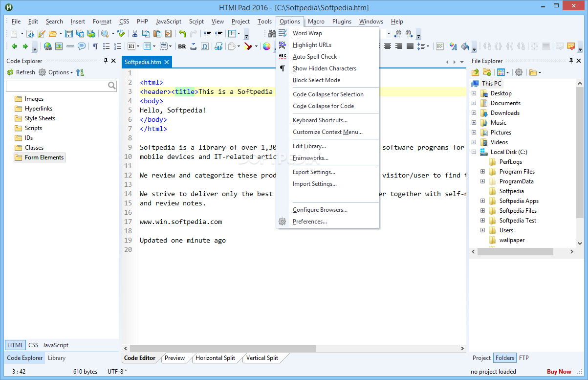588x380 pixels.
Task: Click the paragraph mark toolbar icon
Action: [95, 46]
